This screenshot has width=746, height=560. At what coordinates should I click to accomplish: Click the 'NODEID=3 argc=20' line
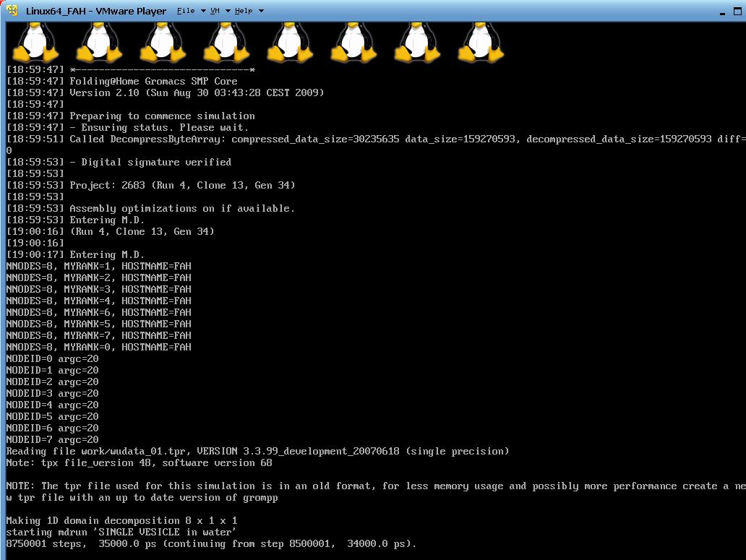click(x=52, y=394)
